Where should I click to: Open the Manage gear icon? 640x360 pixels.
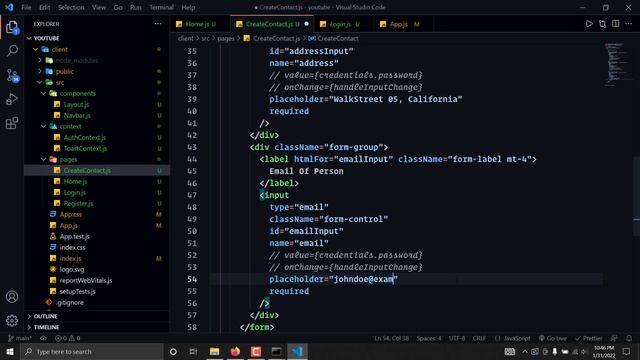(x=12, y=321)
